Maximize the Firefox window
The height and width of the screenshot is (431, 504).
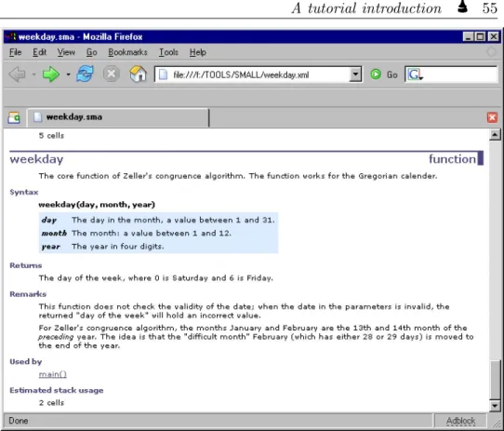click(480, 37)
